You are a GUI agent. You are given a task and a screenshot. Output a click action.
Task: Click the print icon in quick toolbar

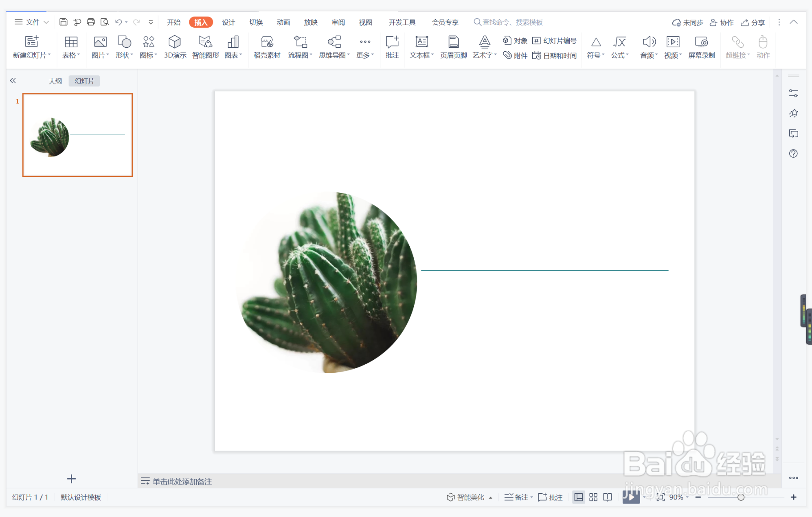tap(91, 22)
